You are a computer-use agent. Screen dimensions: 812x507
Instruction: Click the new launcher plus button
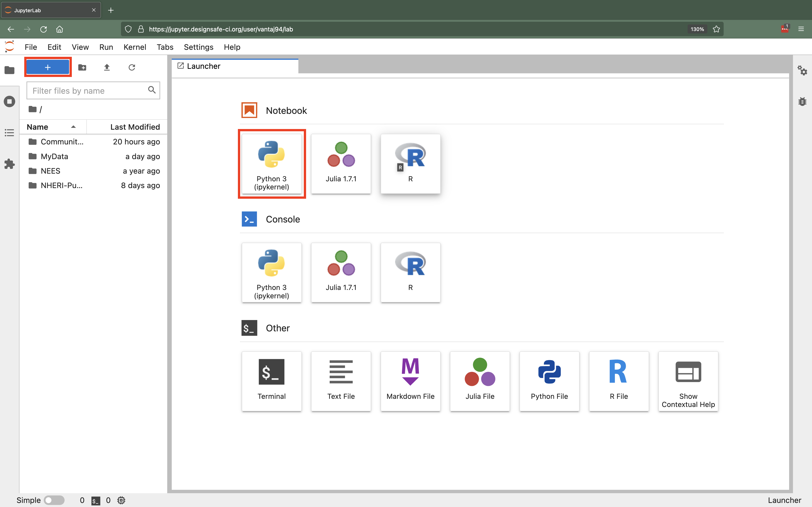coord(48,67)
